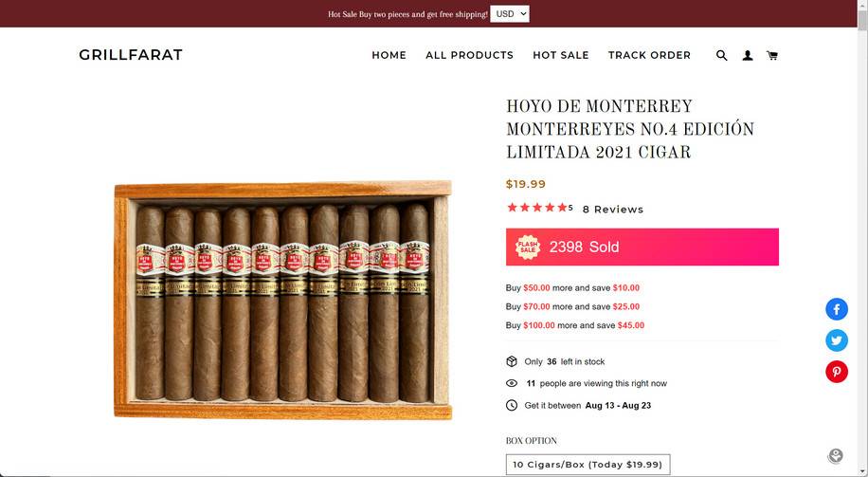Image resolution: width=868 pixels, height=477 pixels.
Task: Go to the HOME menu item
Action: point(389,55)
